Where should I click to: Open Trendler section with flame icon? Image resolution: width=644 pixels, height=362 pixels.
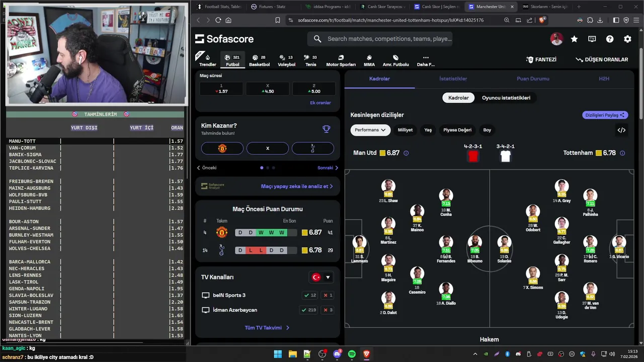(207, 60)
